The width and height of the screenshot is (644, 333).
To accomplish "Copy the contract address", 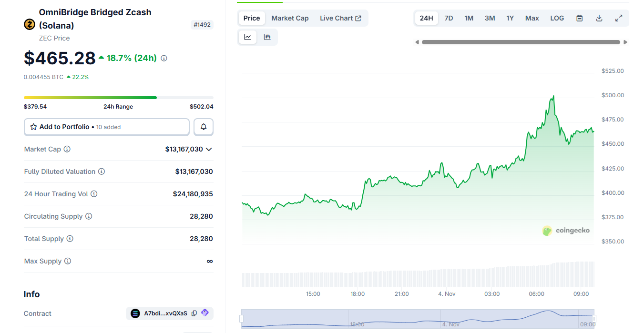I will (x=194, y=313).
